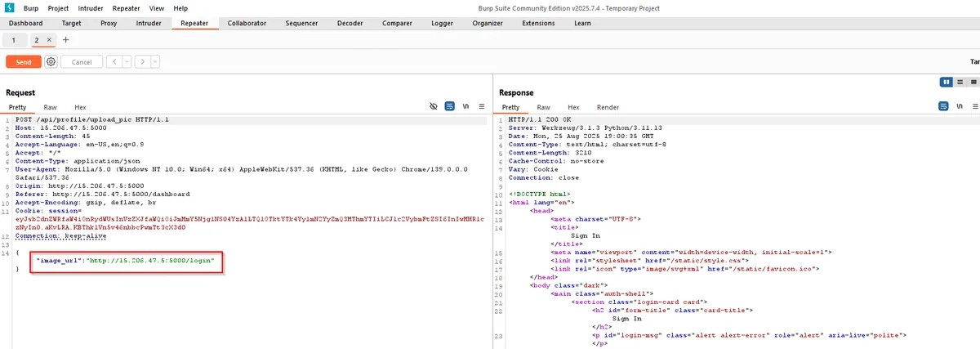This screenshot has width=980, height=349.
Task: Open the Intruder menu in menu bar
Action: (x=91, y=7)
